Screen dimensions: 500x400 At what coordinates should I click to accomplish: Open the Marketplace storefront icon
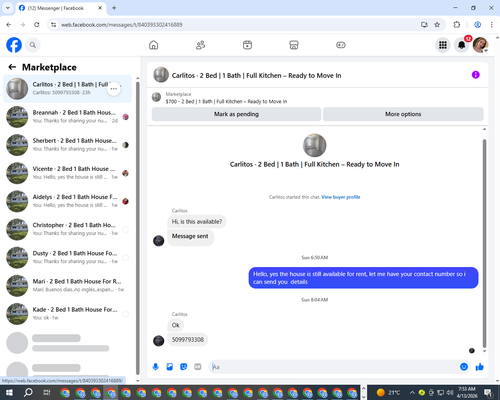pos(294,45)
